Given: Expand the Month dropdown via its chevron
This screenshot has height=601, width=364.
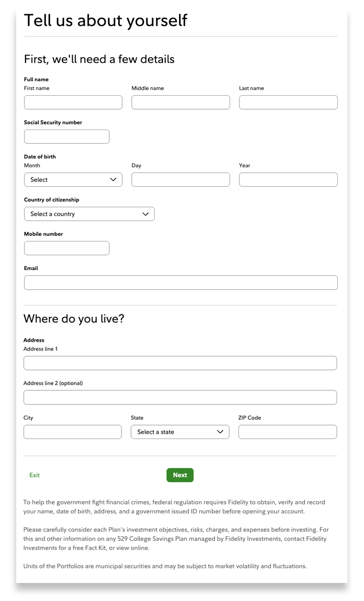Looking at the screenshot, I should click(x=114, y=180).
